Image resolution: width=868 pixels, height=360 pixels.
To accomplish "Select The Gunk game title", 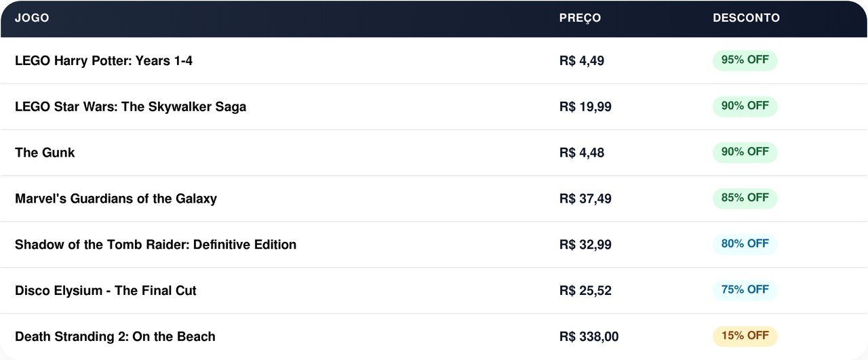I will pos(45,153).
